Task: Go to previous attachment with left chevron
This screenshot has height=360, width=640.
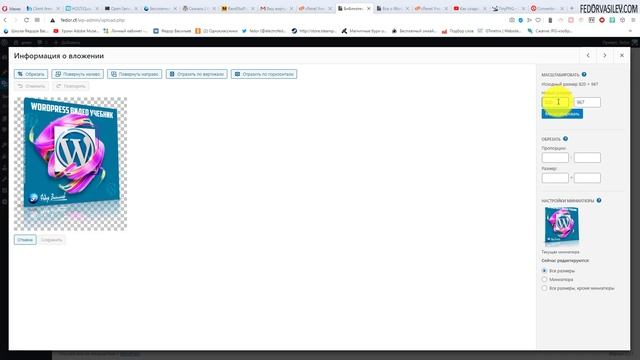Action: tap(588, 56)
